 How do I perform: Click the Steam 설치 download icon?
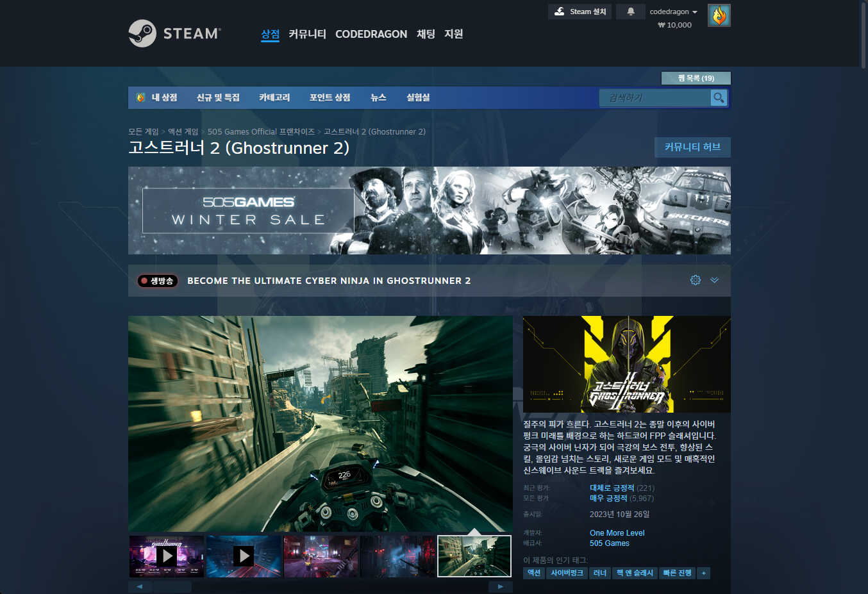tap(560, 12)
